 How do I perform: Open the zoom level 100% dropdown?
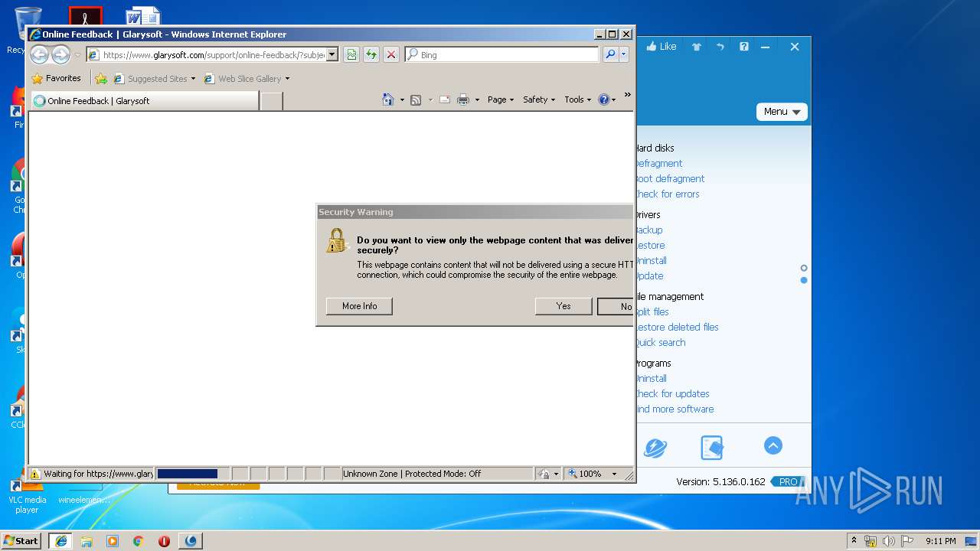point(614,474)
